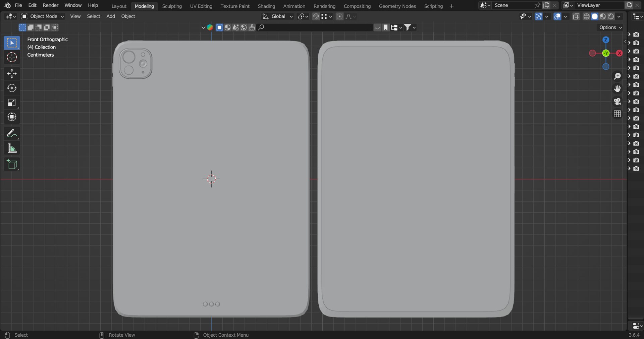Select the Select Box tool
The width and height of the screenshot is (644, 339).
[x=12, y=43]
